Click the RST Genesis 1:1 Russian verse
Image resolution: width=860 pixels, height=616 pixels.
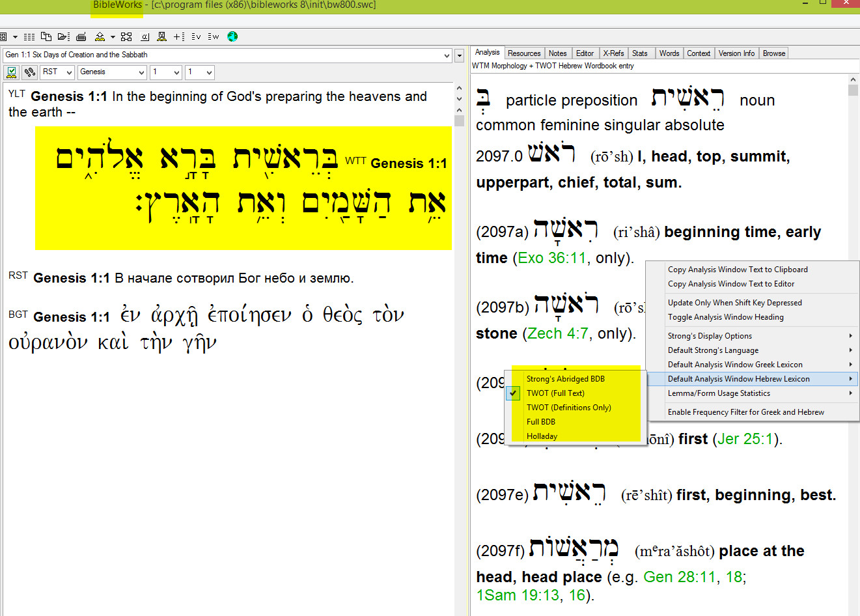click(181, 278)
